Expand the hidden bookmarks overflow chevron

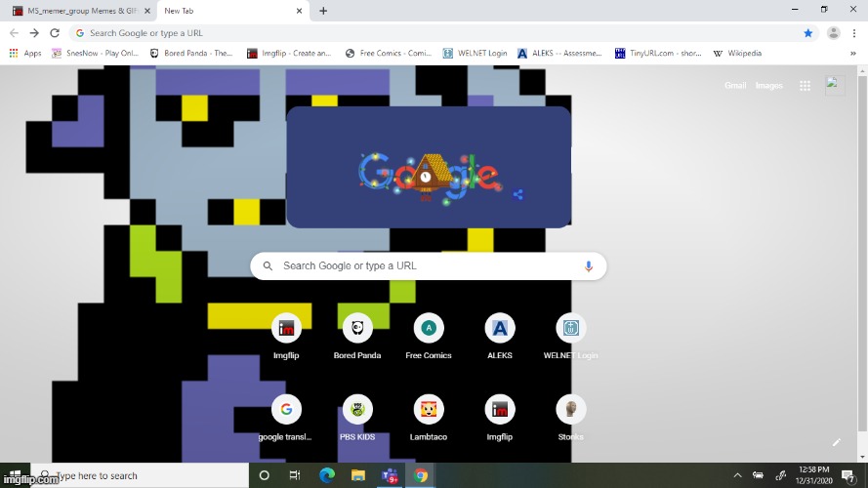pyautogui.click(x=853, y=53)
